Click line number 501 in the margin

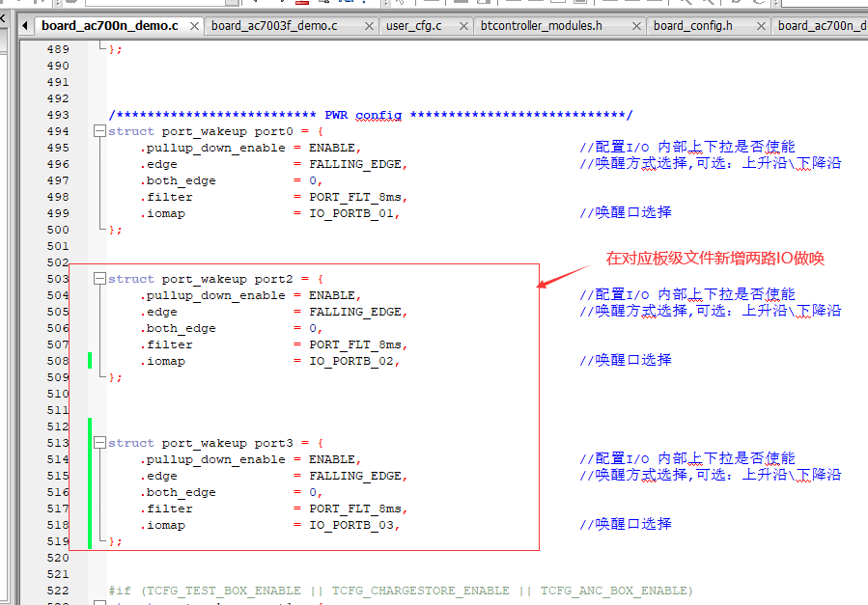click(x=58, y=246)
